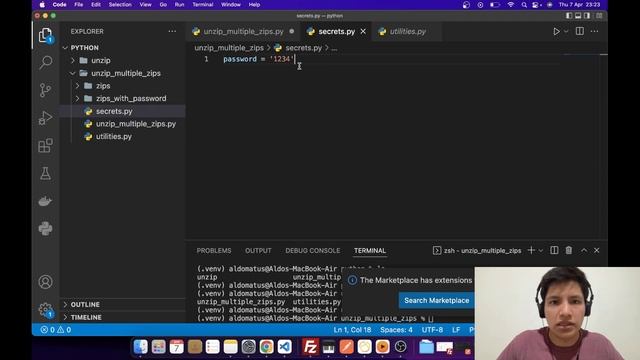
Task: Open FileZilla from the Dock
Action: pos(310,347)
